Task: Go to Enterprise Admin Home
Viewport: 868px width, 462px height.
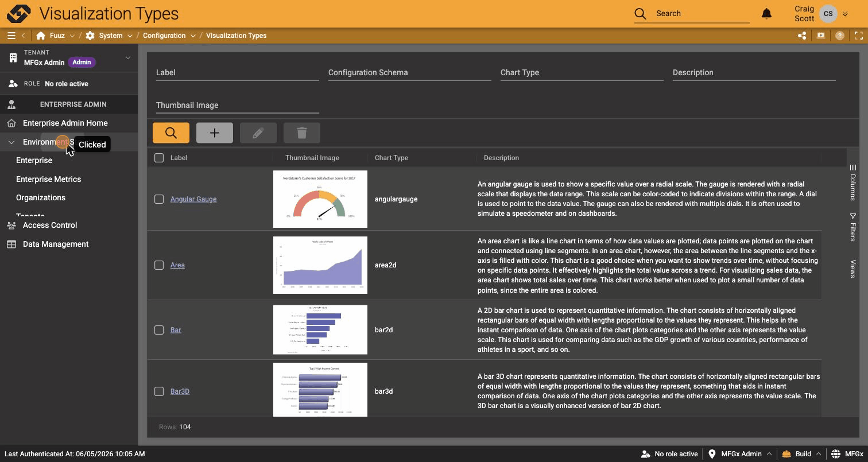Action: [x=65, y=123]
